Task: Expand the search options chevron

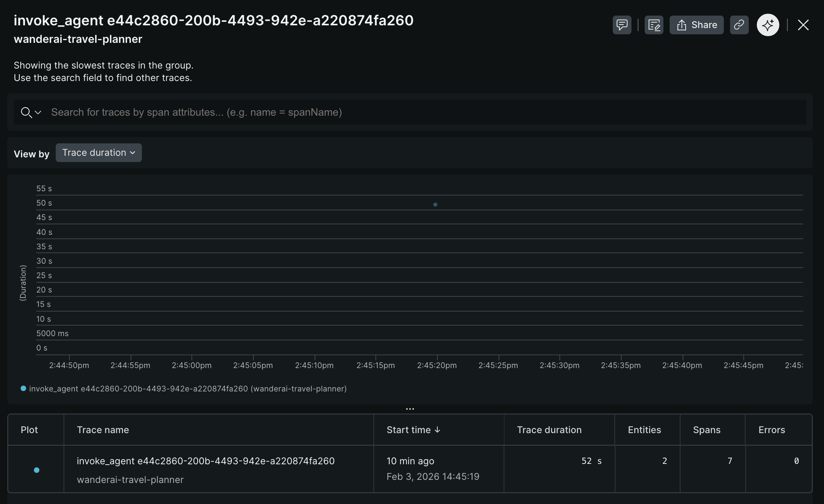Action: 38,113
